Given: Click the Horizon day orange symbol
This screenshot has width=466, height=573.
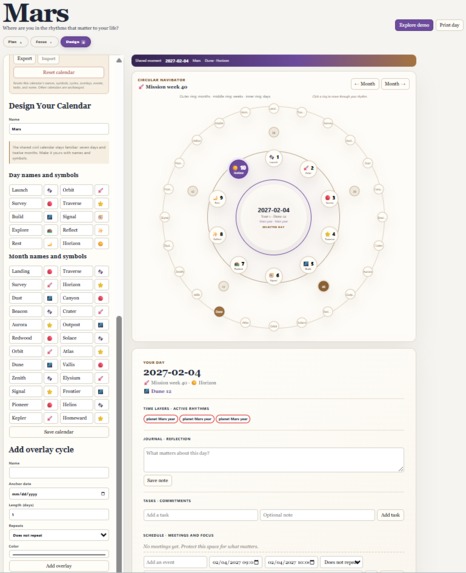Looking at the screenshot, I should click(x=101, y=243).
